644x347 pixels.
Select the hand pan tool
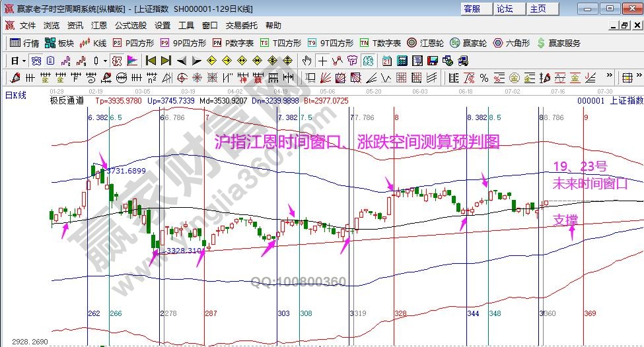pos(306,61)
